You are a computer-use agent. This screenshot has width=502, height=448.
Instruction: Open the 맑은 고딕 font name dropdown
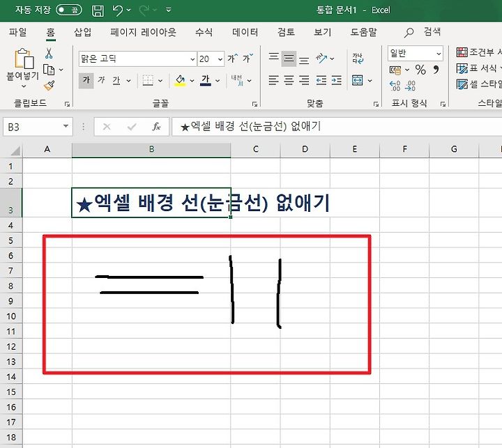click(x=192, y=59)
